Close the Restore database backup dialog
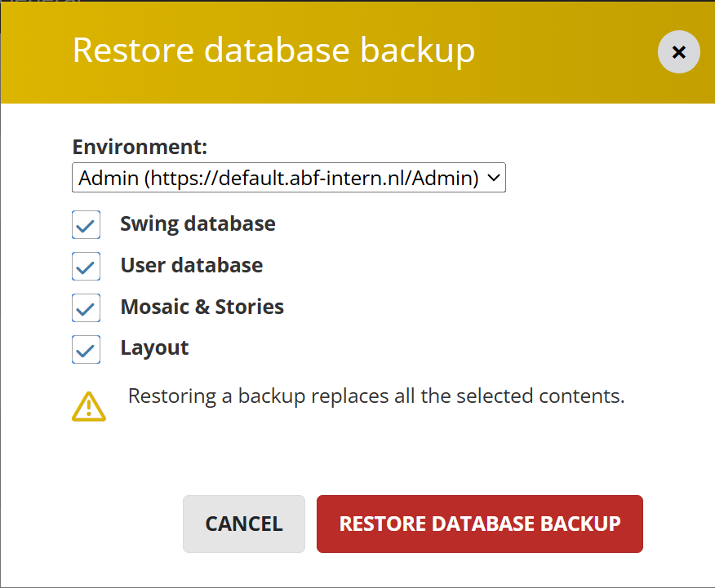715x588 pixels. pyautogui.click(x=678, y=52)
